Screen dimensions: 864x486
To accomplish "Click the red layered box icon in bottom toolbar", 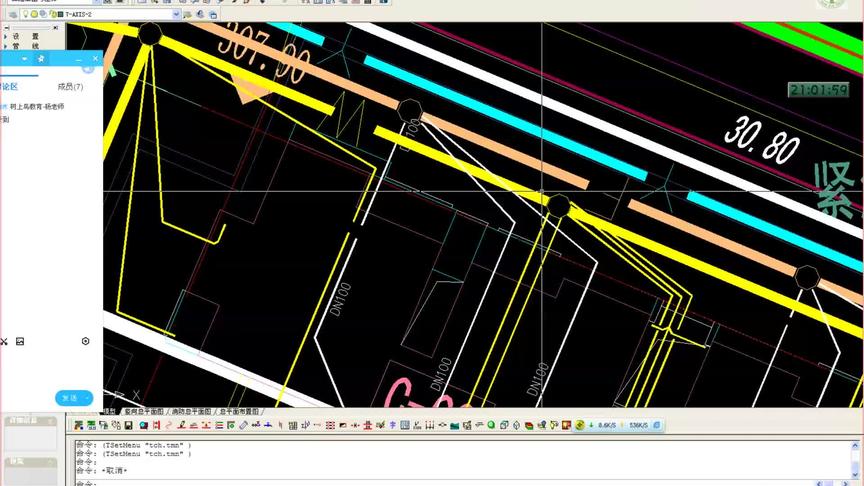I will point(529,425).
